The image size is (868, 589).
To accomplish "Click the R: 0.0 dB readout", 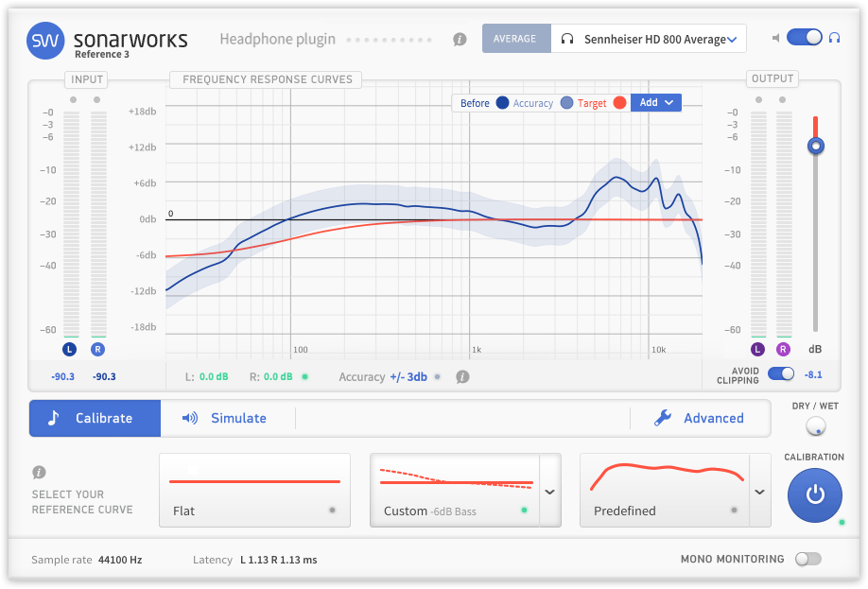I will tap(270, 377).
